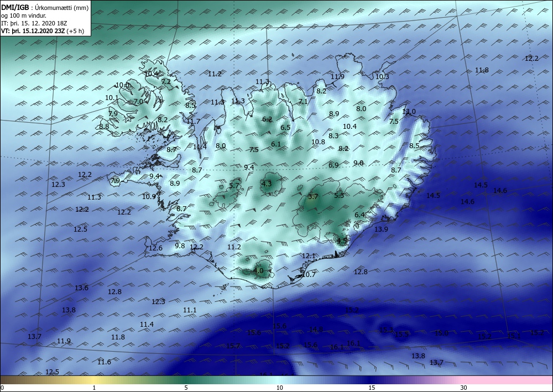Select the map value 7.1
Viewport: 553px width, 392px height.
point(303,102)
